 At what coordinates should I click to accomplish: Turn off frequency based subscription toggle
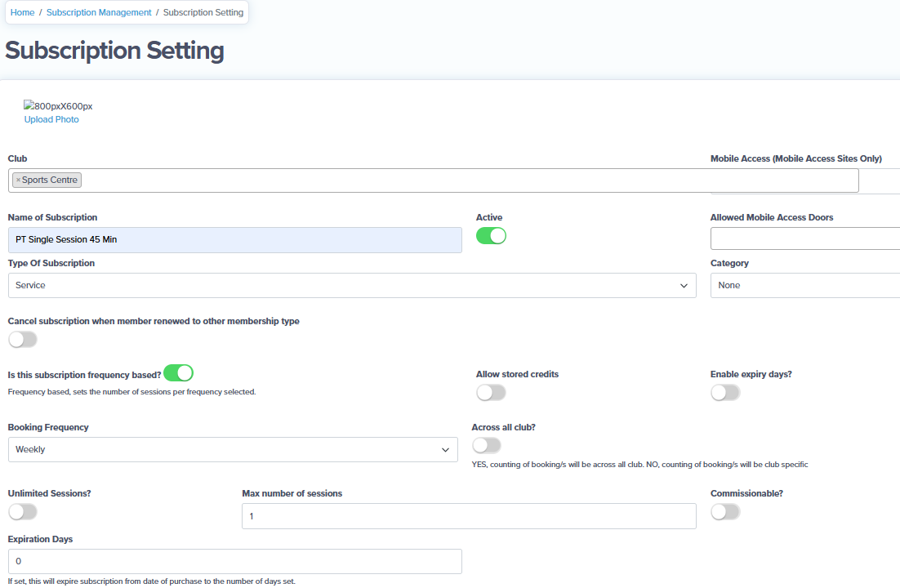pyautogui.click(x=179, y=373)
